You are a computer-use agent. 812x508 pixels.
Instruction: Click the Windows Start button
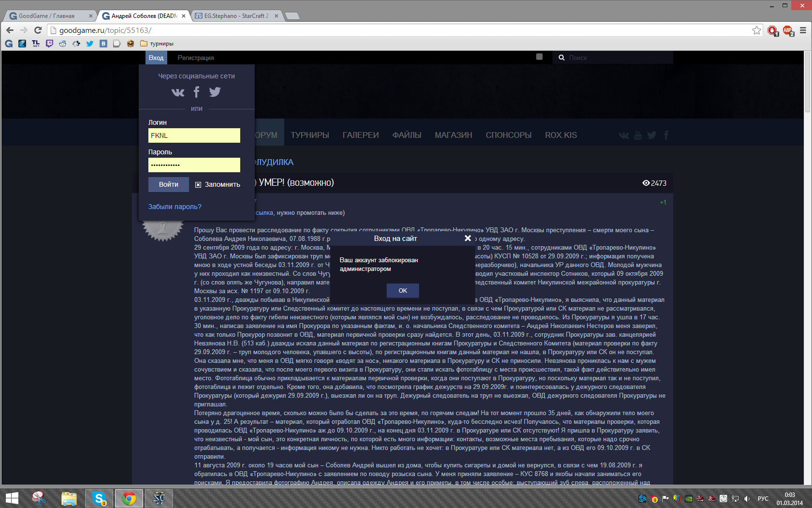tap(12, 498)
